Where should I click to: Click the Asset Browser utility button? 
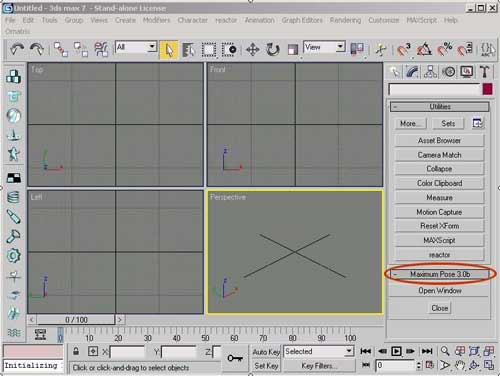coord(439,141)
